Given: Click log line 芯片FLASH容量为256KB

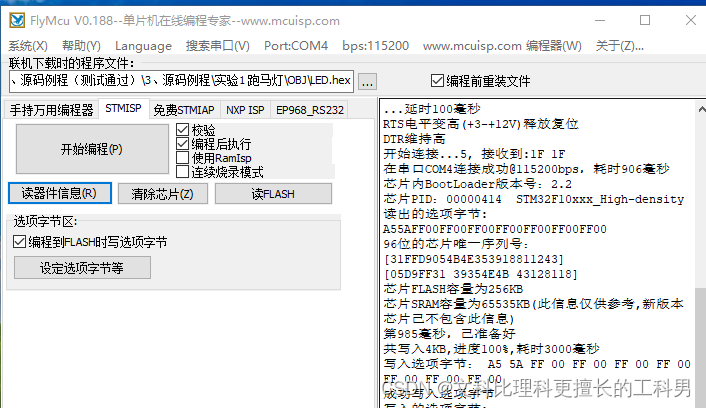Looking at the screenshot, I should tap(453, 289).
